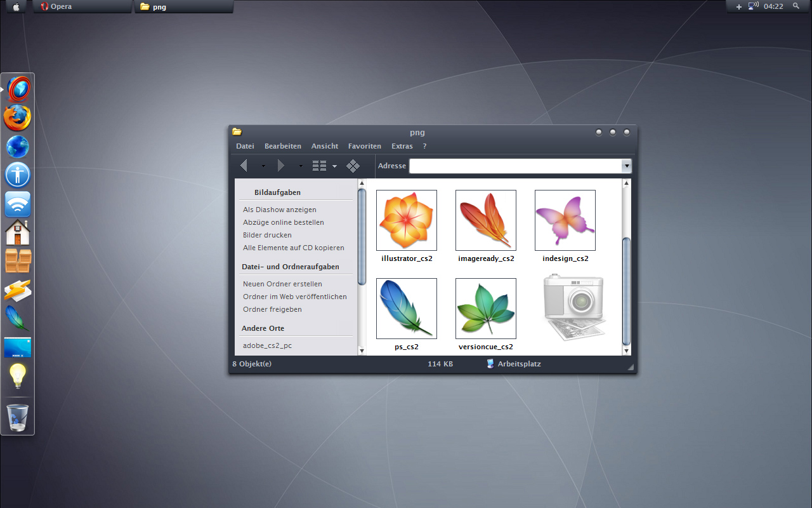The width and height of the screenshot is (812, 508).
Task: Select the imageready_cs2 thumbnail
Action: click(486, 220)
